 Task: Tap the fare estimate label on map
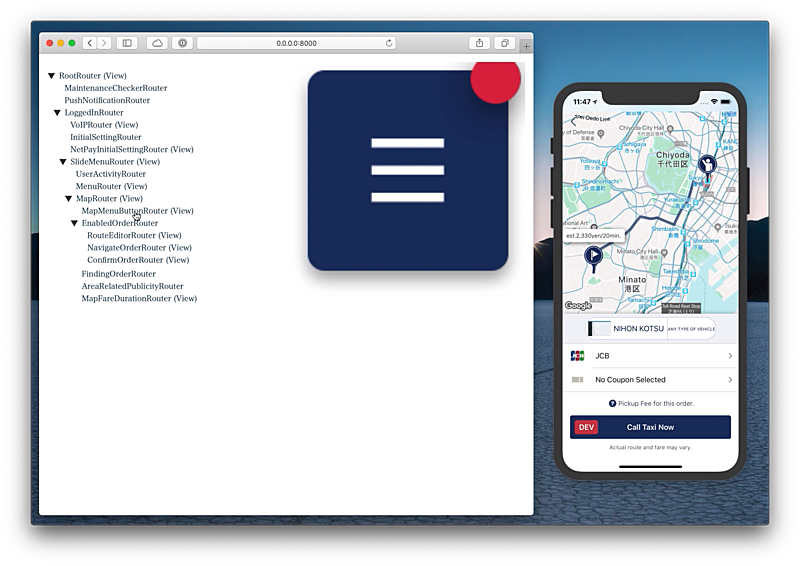[x=594, y=236]
